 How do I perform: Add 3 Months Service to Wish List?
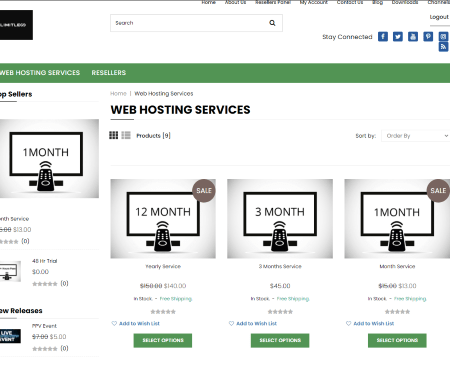256,323
